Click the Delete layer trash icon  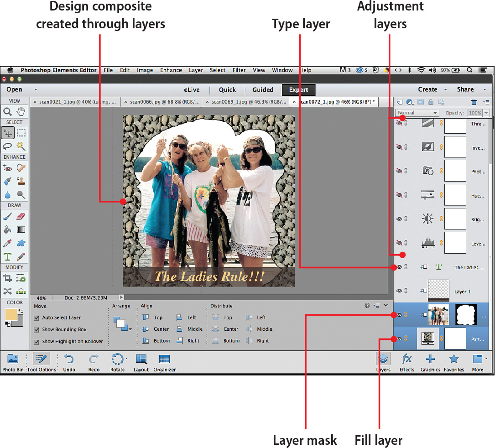tap(474, 102)
